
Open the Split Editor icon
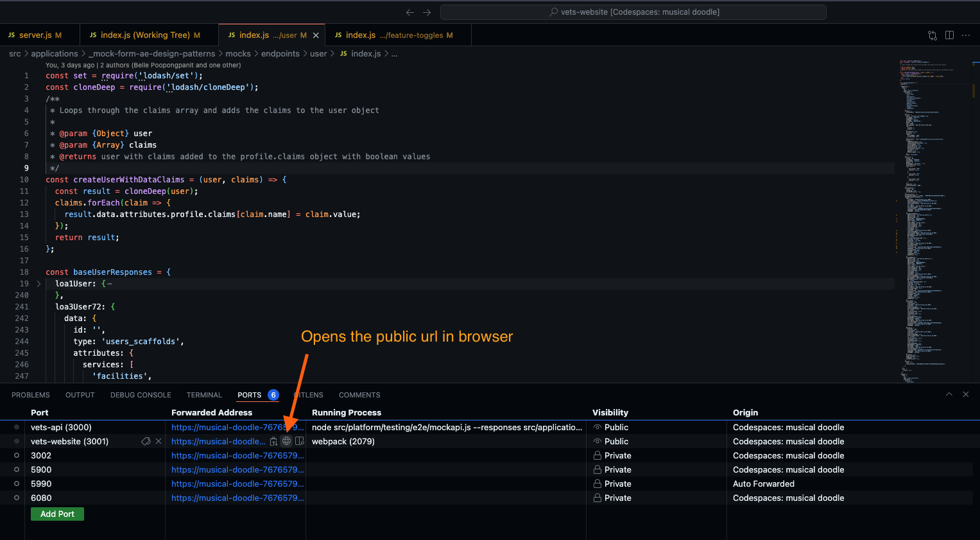[x=949, y=35]
